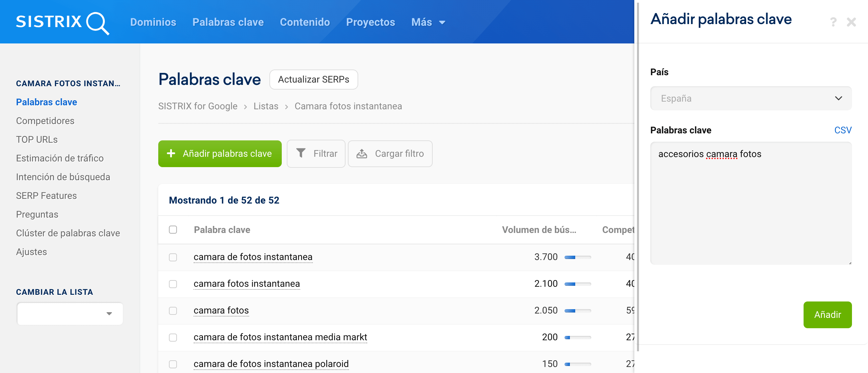Expand the Cambiar la lista dropdown
The width and height of the screenshot is (868, 373).
[70, 313]
